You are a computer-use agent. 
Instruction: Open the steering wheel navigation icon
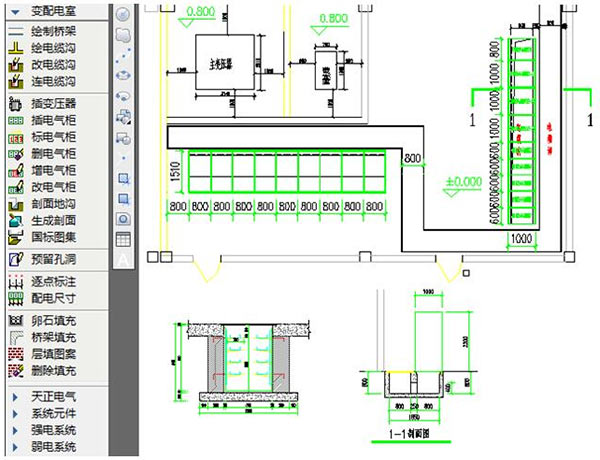pyautogui.click(x=123, y=15)
